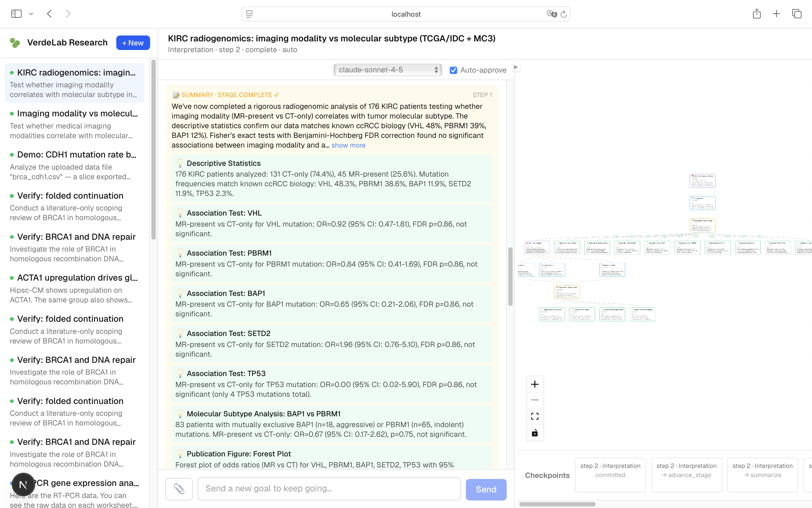Click the KIRC radiogenomics page title
Screen dimensions: 812x508
pyautogui.click(x=332, y=38)
